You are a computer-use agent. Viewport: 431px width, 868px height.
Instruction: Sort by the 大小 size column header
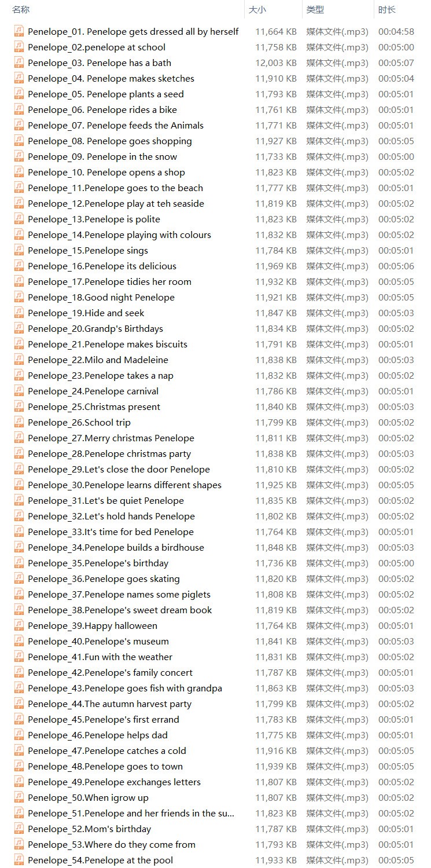pos(257,10)
